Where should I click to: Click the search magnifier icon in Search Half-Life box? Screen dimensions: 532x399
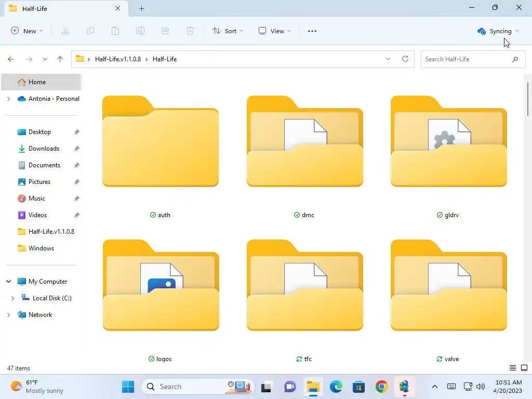click(x=515, y=59)
